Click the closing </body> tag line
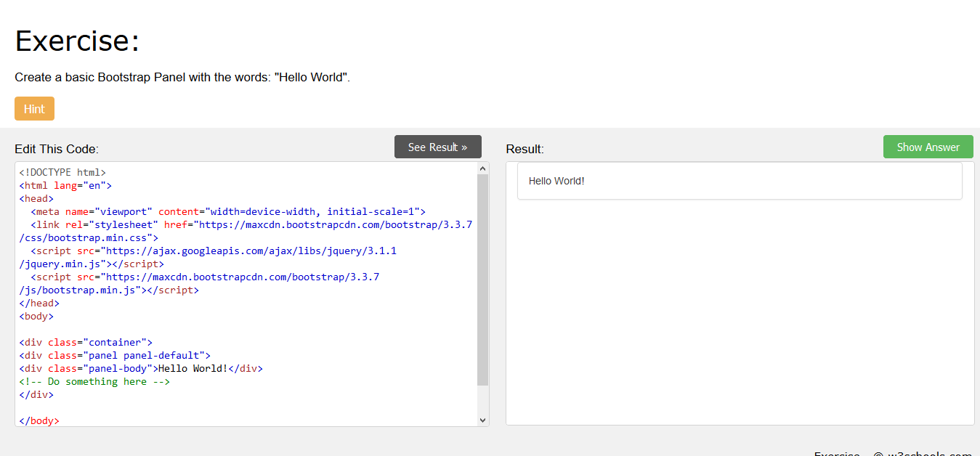 pos(39,420)
